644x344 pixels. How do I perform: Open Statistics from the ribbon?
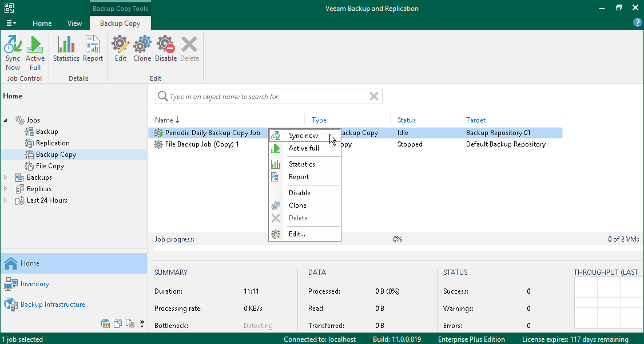coord(66,49)
